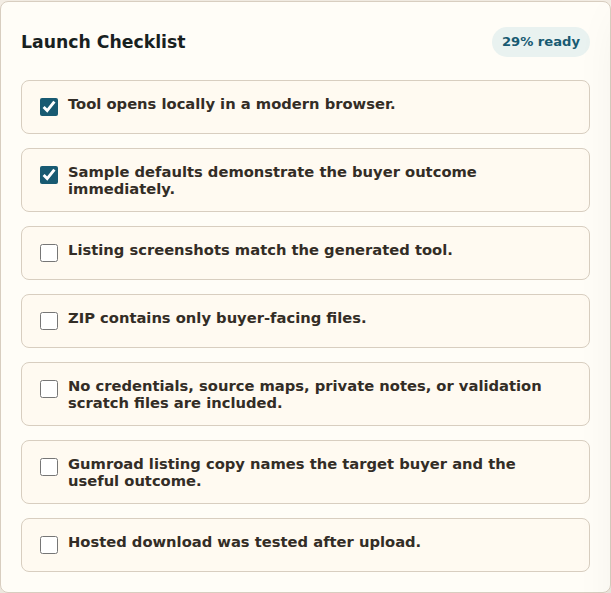611x593 pixels.
Task: Select the 'Gumroad listing copy names the target buyer' label
Action: pos(292,464)
